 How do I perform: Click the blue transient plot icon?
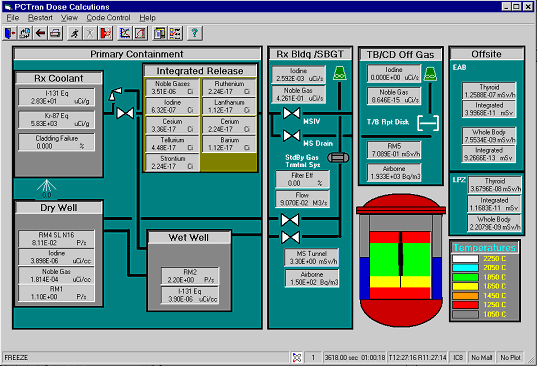pyautogui.click(x=125, y=33)
